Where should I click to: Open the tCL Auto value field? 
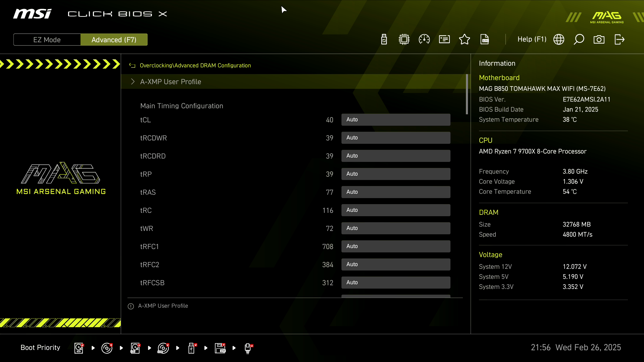pos(396,120)
